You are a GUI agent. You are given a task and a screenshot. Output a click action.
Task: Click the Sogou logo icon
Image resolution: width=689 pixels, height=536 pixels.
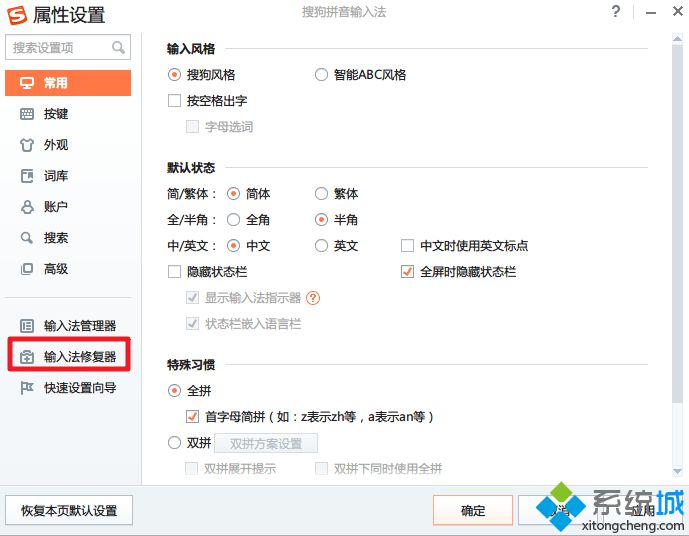(17, 15)
